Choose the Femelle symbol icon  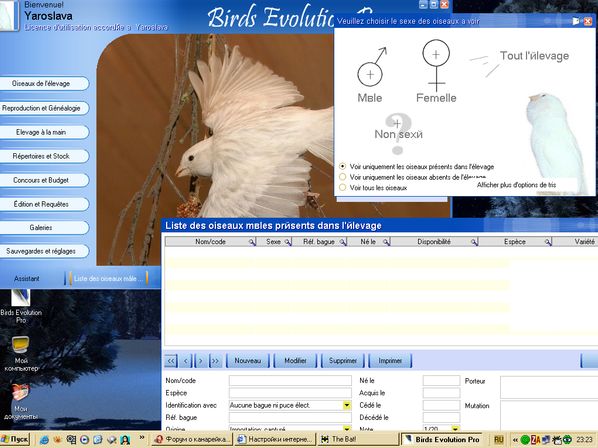click(x=436, y=66)
